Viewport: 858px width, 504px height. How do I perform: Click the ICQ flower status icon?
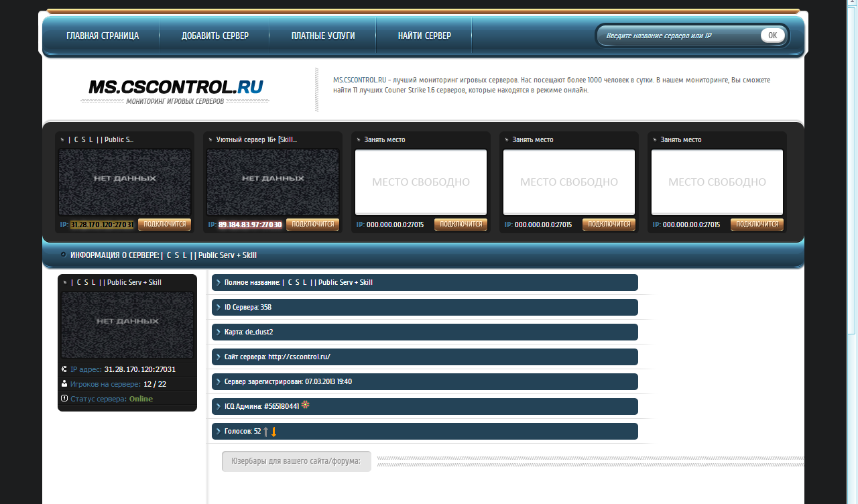pyautogui.click(x=306, y=405)
